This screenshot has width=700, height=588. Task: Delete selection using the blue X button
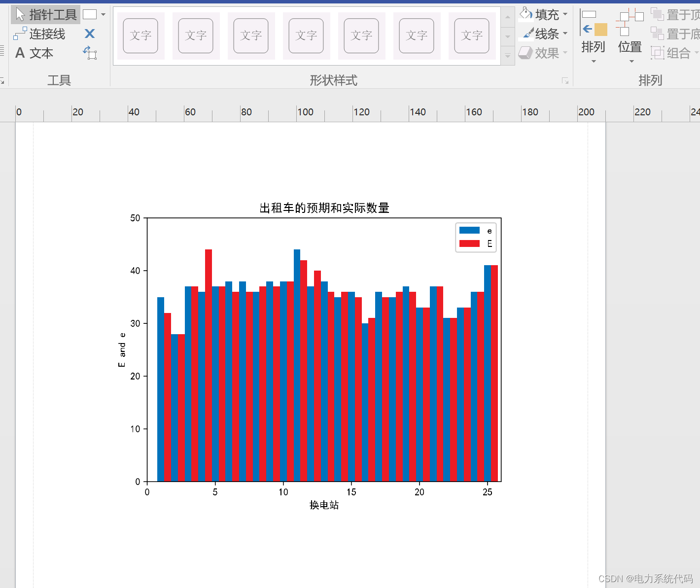pos(89,34)
